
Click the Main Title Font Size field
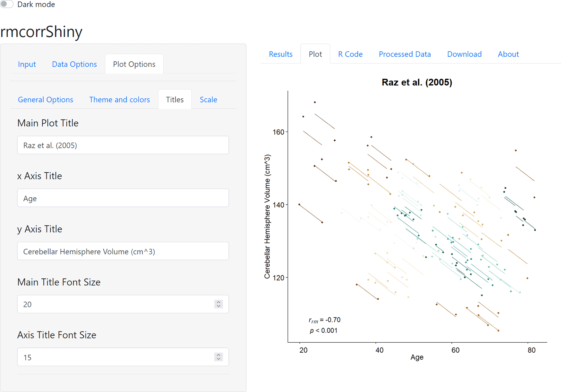[x=115, y=304]
